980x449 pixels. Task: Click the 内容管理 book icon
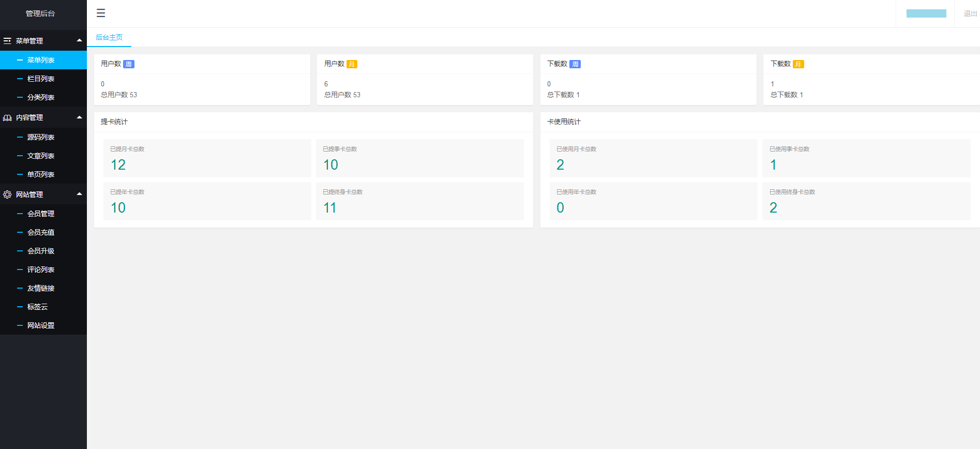pos(7,118)
